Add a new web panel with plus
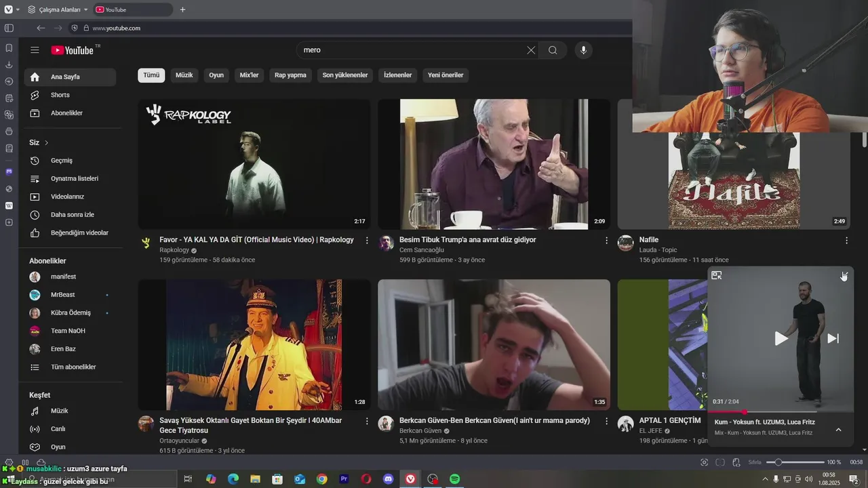 point(9,222)
